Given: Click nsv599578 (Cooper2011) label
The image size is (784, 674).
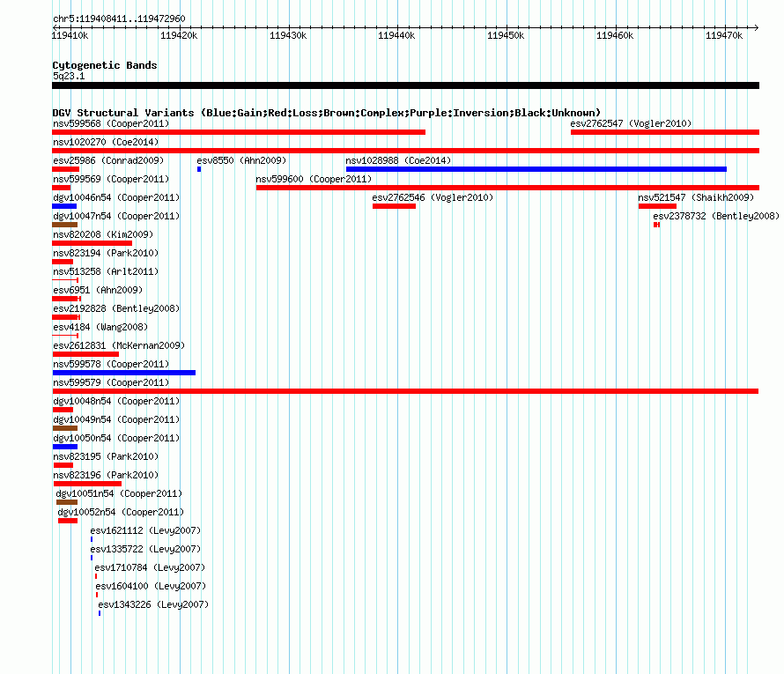Looking at the screenshot, I should tap(111, 364).
